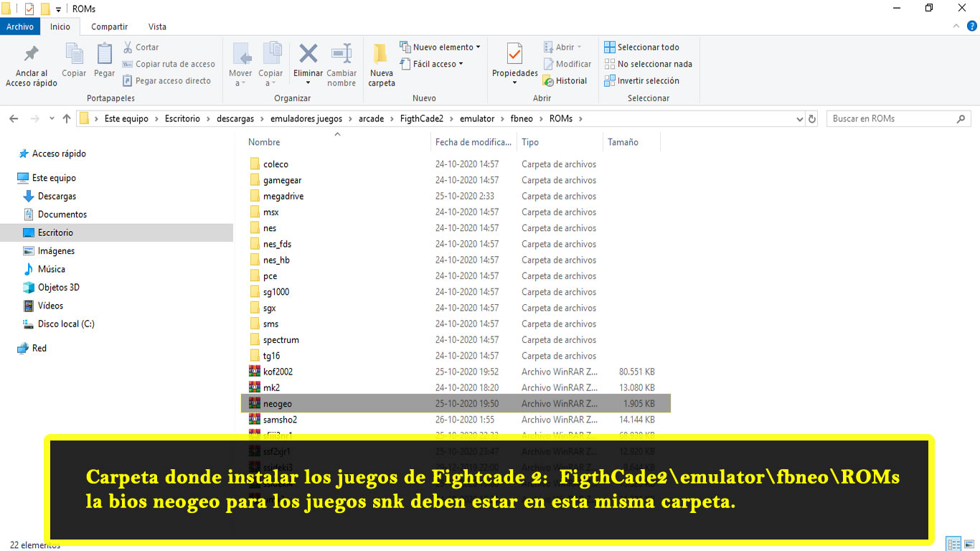Click the Historial button

565,81
